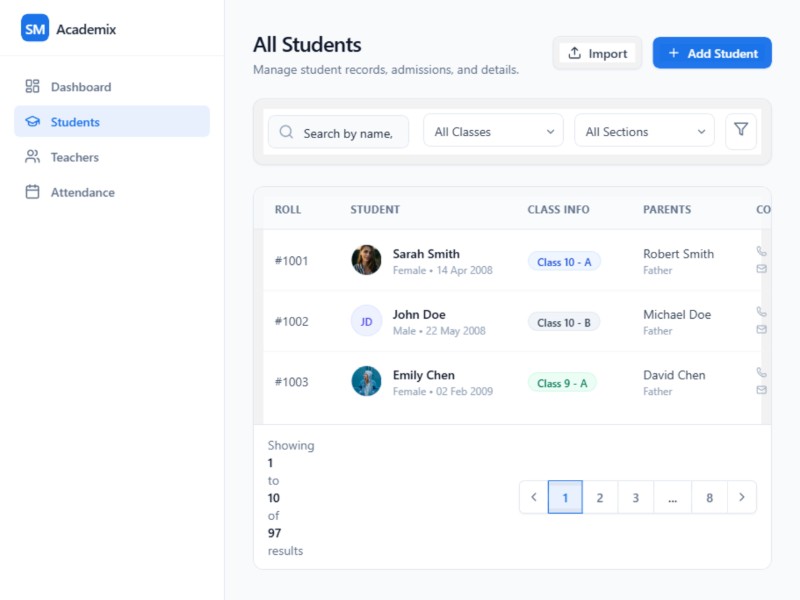Select the Class 9 - A badge
Screen dimensions: 800x600
[x=562, y=382]
